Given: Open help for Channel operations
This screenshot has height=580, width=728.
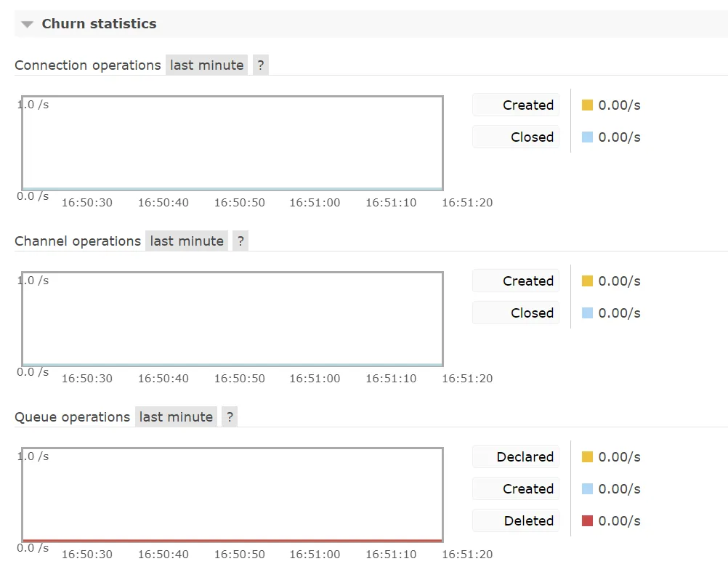Looking at the screenshot, I should pos(240,241).
